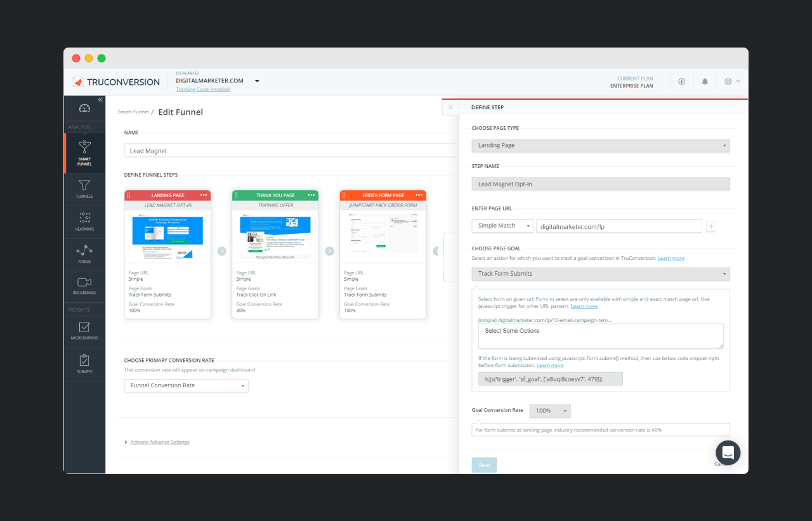Open the 100% goal conversion rate dropdown
This screenshot has height=521, width=812.
pyautogui.click(x=550, y=411)
